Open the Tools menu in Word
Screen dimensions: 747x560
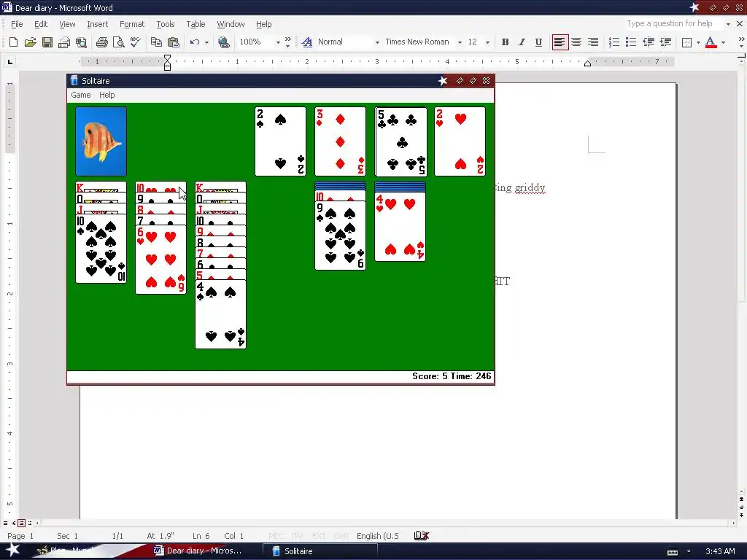[166, 24]
